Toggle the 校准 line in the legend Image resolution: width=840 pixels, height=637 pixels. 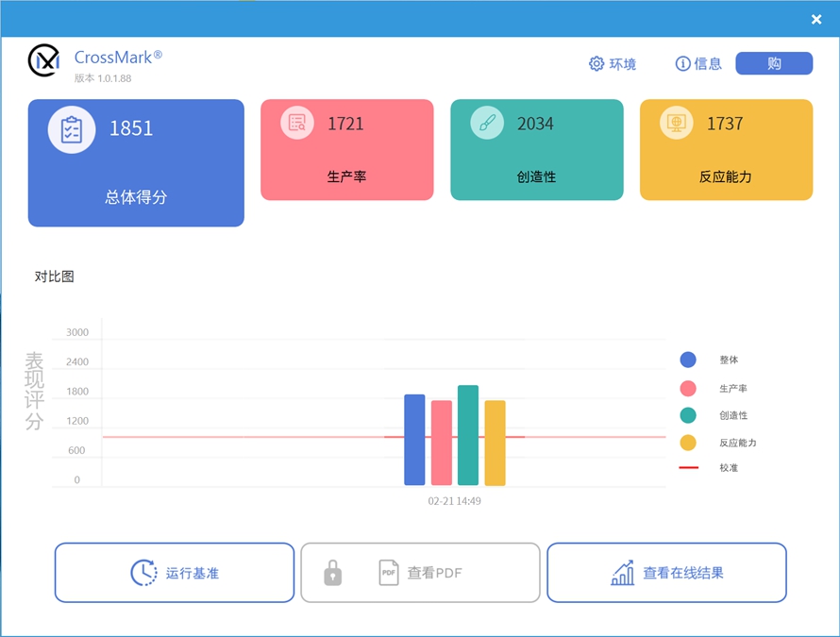tap(688, 466)
